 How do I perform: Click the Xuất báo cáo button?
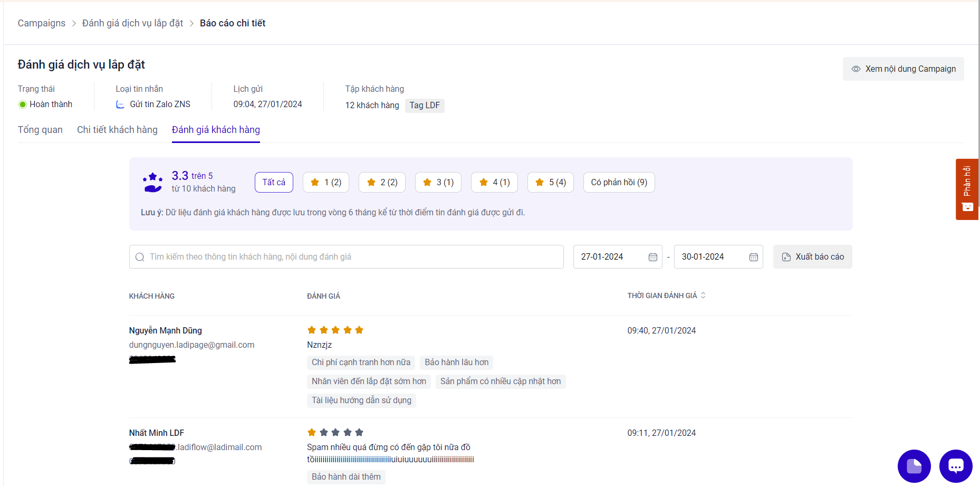point(813,257)
